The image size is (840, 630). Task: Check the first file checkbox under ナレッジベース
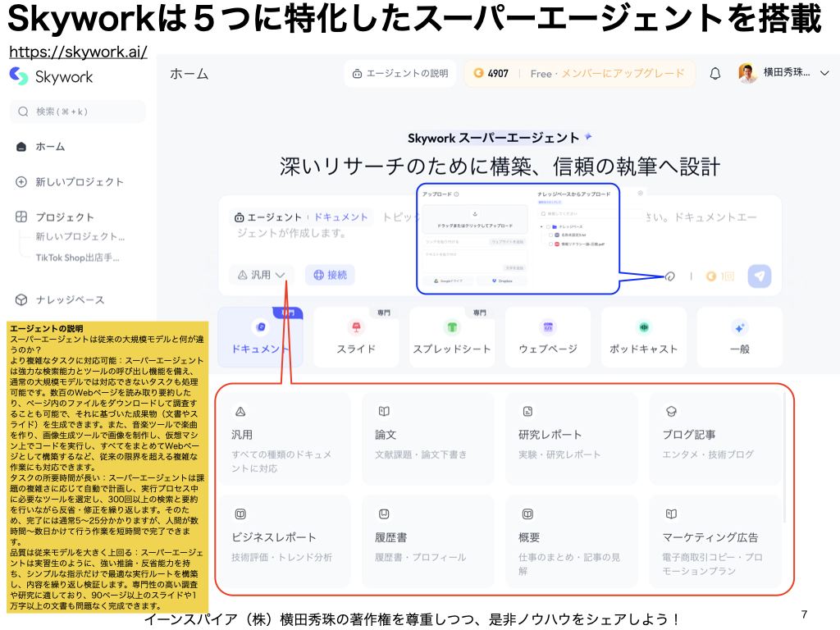[x=550, y=235]
